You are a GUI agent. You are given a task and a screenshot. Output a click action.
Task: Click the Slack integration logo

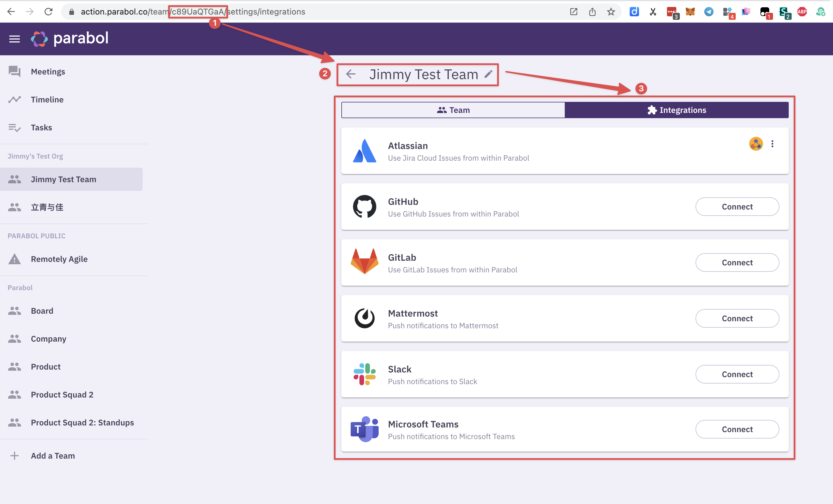click(364, 374)
